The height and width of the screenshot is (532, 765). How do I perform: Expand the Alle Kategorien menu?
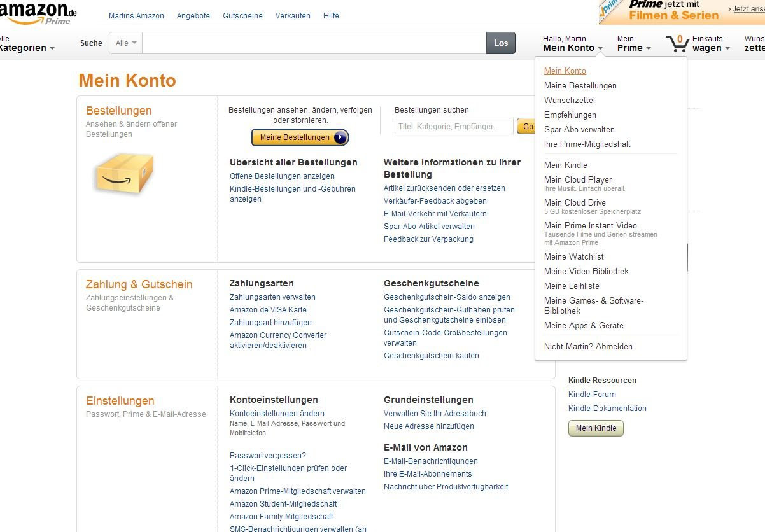click(27, 43)
